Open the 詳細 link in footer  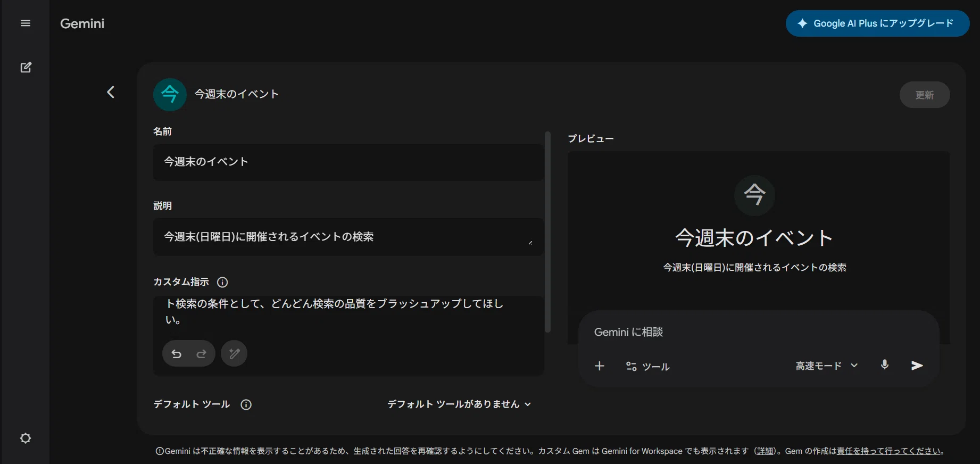765,451
